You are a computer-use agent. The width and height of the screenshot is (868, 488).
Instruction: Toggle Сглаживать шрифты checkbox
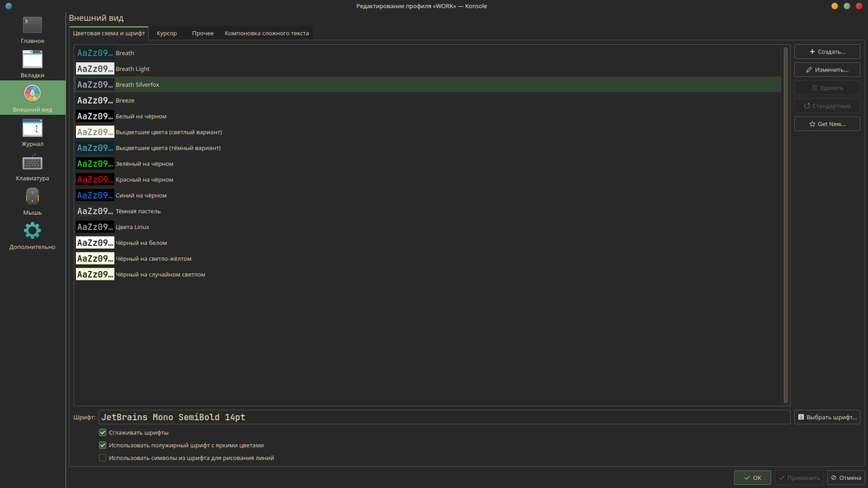(103, 432)
